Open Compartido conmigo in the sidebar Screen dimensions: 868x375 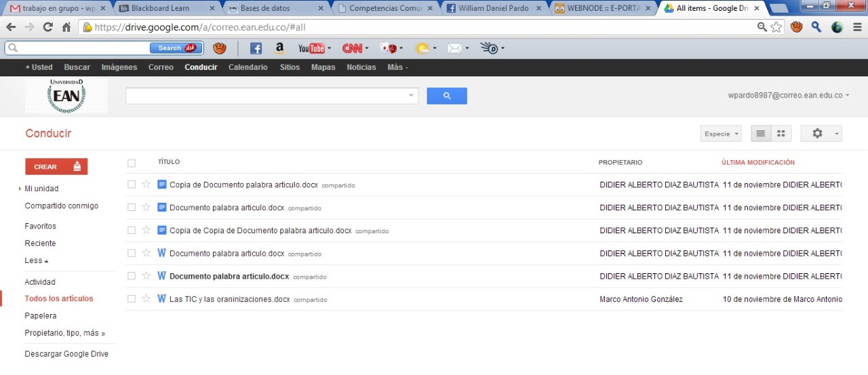(61, 206)
